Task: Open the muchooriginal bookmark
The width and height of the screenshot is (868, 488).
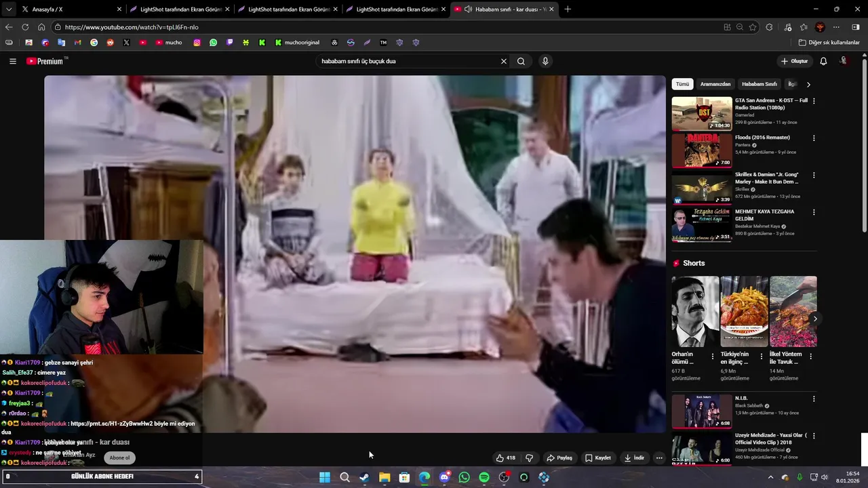Action: click(297, 43)
